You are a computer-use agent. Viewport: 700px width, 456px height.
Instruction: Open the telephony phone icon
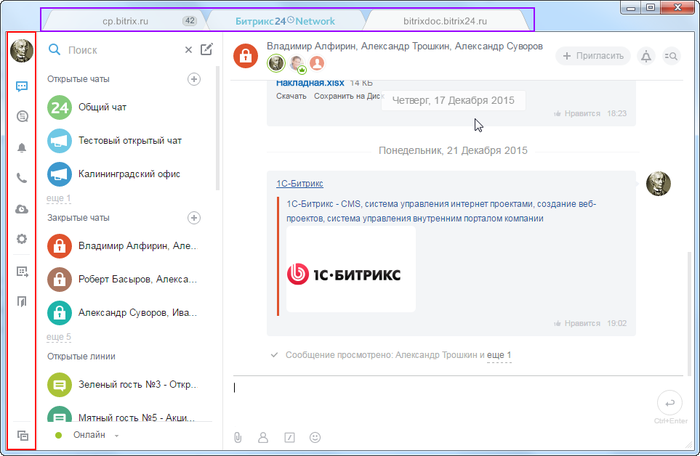pos(21,179)
